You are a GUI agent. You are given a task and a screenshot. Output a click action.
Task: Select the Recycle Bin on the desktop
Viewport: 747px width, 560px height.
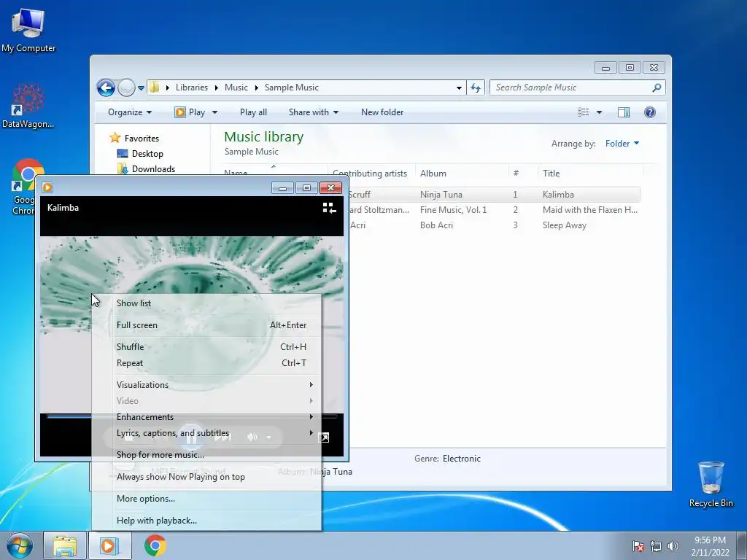(x=711, y=484)
